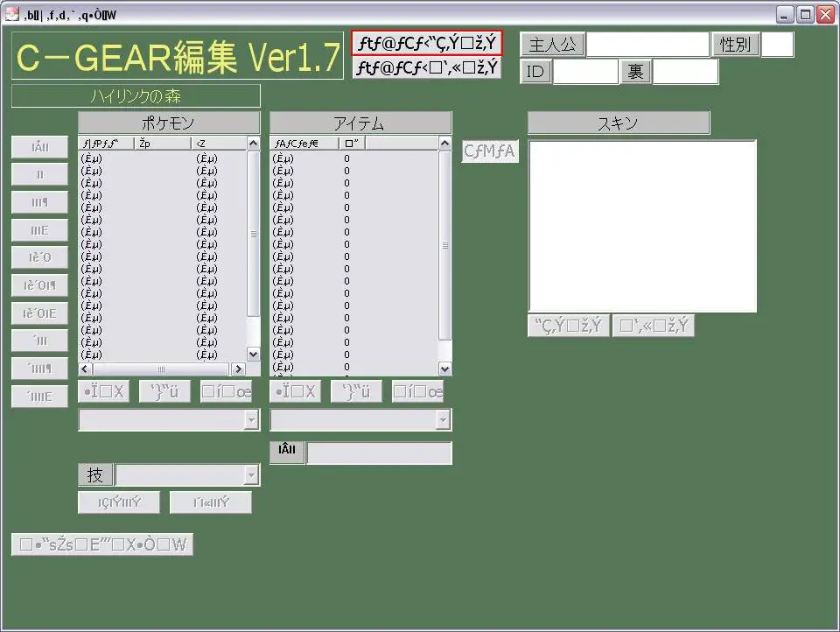Viewport: 840px width, 632px height.
Task: Open the dropdown below the ポケモン list buttons
Action: click(251, 419)
